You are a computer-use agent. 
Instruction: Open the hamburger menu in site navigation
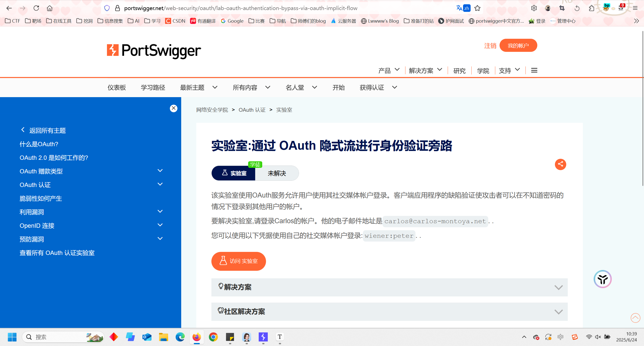click(x=534, y=70)
